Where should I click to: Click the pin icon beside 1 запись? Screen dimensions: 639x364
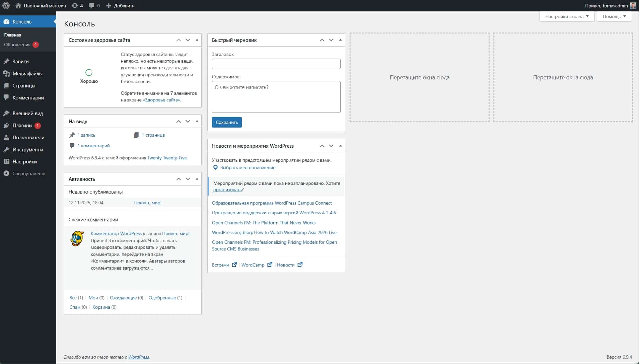[x=72, y=135]
